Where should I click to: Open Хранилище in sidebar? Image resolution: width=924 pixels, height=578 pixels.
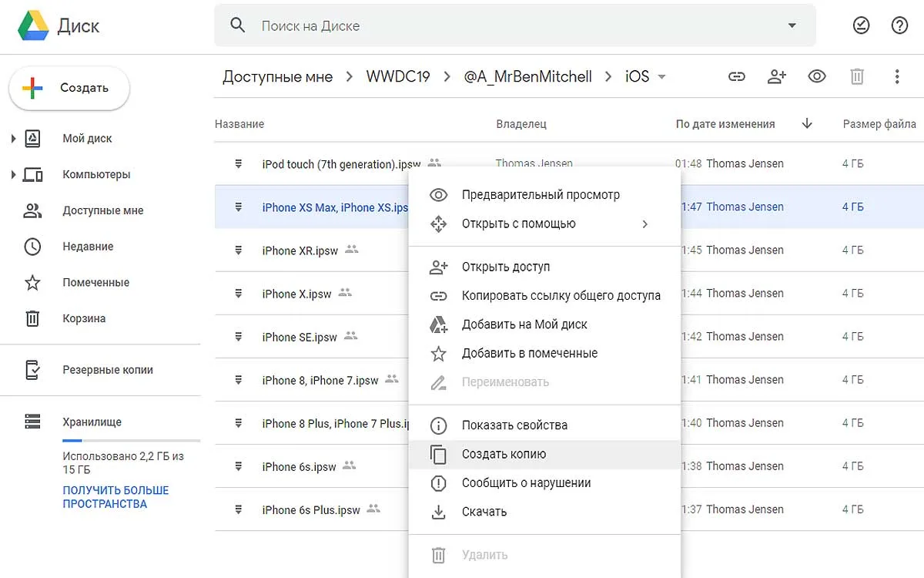pyautogui.click(x=92, y=422)
